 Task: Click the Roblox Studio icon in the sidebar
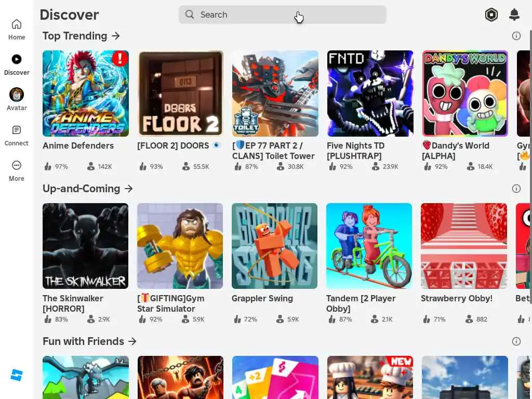click(x=16, y=375)
